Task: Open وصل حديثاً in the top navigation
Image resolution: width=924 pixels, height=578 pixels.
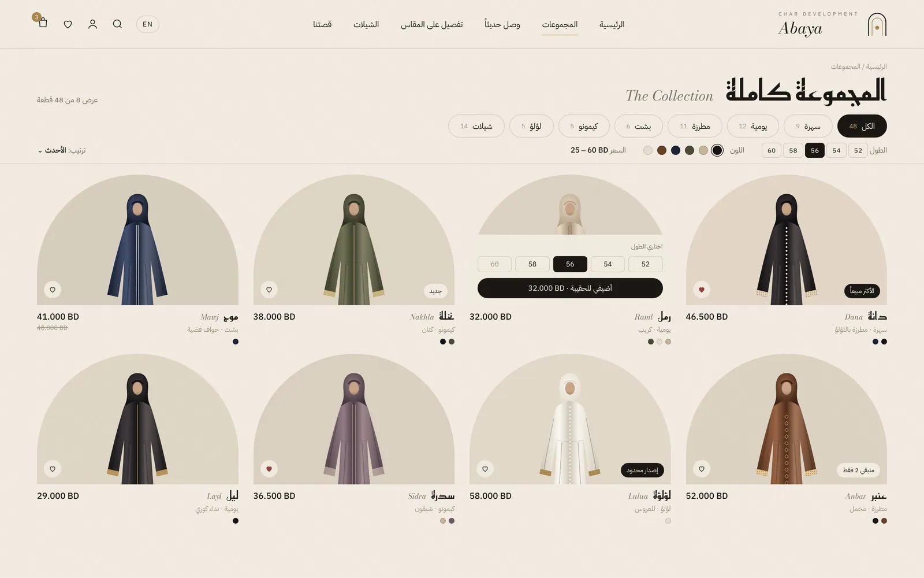Action: tap(502, 24)
